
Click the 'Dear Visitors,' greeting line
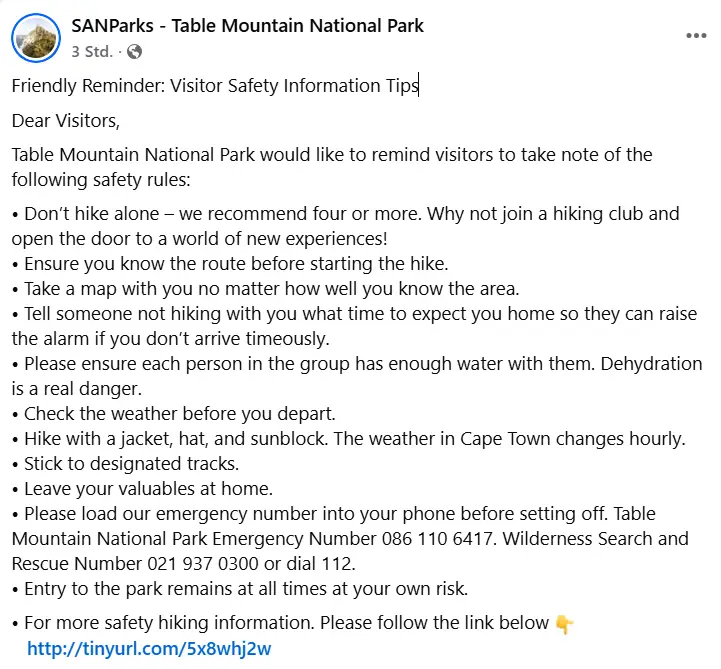coord(66,121)
